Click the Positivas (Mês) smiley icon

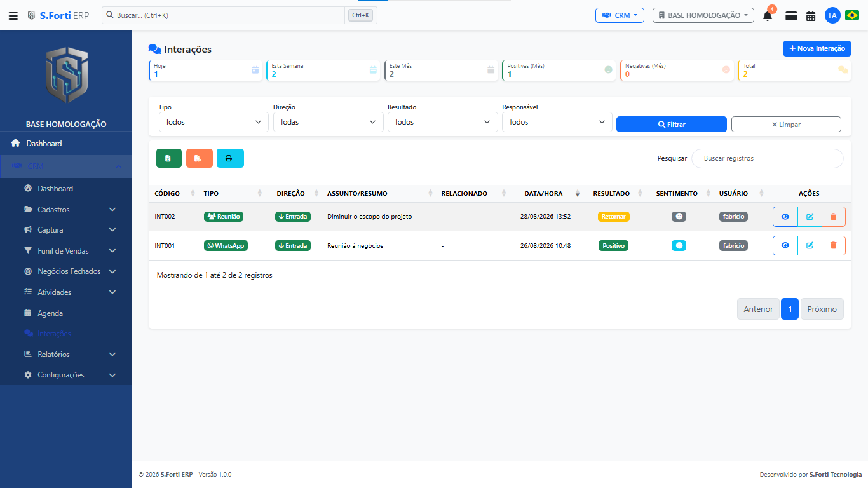608,70
